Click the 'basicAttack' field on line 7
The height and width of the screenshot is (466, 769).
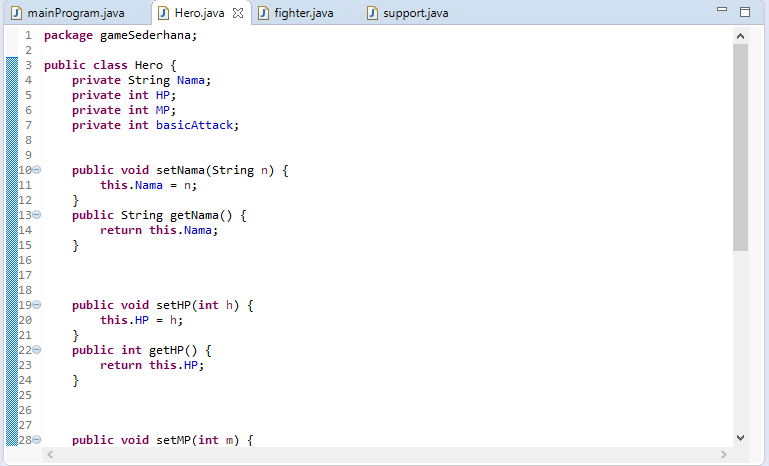click(194, 125)
